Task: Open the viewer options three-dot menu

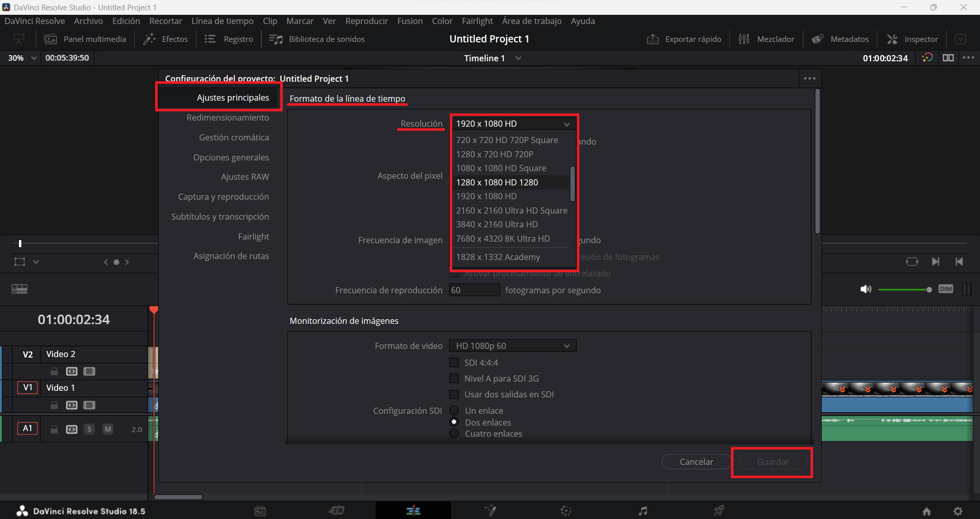Action: [x=968, y=58]
